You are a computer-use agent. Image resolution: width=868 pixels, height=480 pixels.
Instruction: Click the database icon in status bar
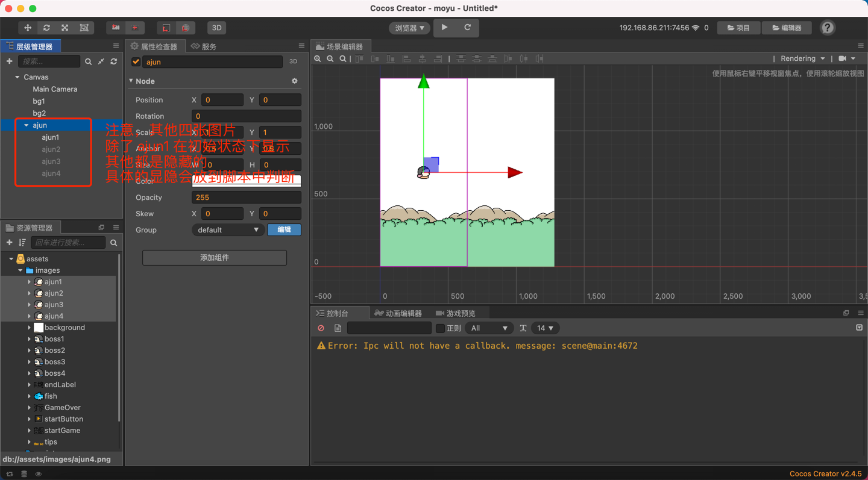pyautogui.click(x=24, y=474)
